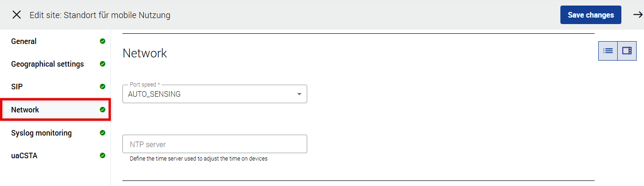Close the Edit site dialog with X
The width and height of the screenshot is (644, 186).
[x=17, y=15]
